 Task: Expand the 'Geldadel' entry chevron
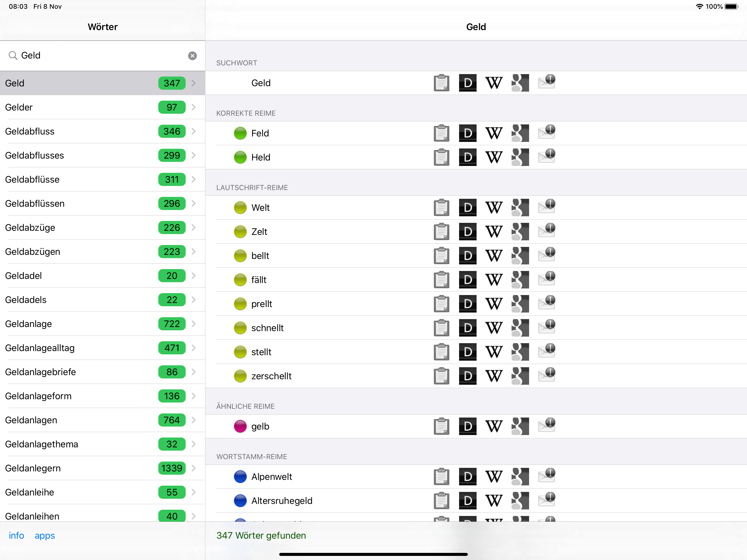(x=194, y=276)
